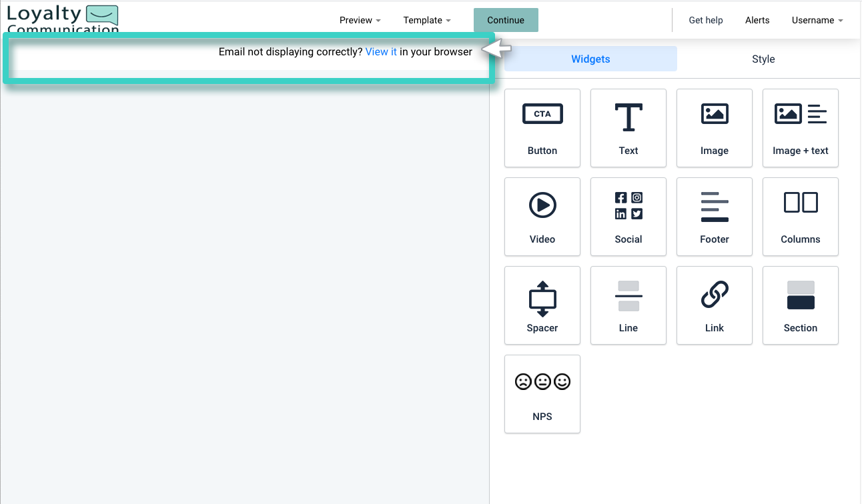The image size is (862, 504).
Task: Insert a Footer widget
Action: tap(714, 217)
